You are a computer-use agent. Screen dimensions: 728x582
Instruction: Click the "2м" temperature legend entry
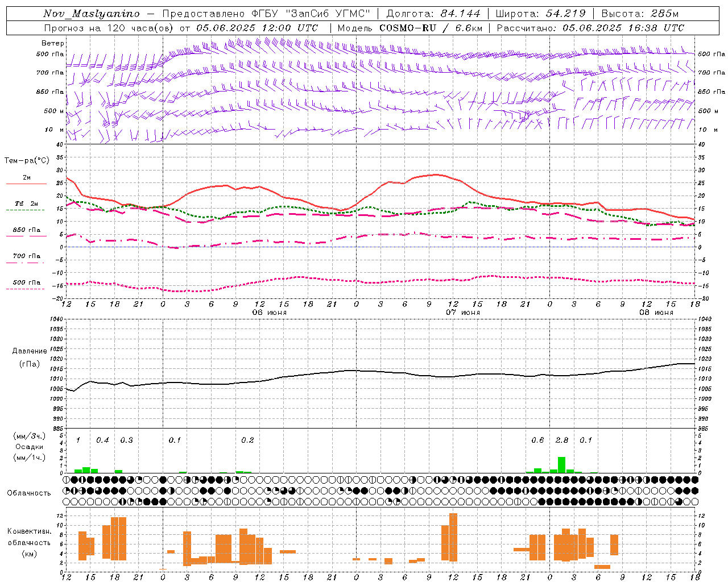click(27, 178)
